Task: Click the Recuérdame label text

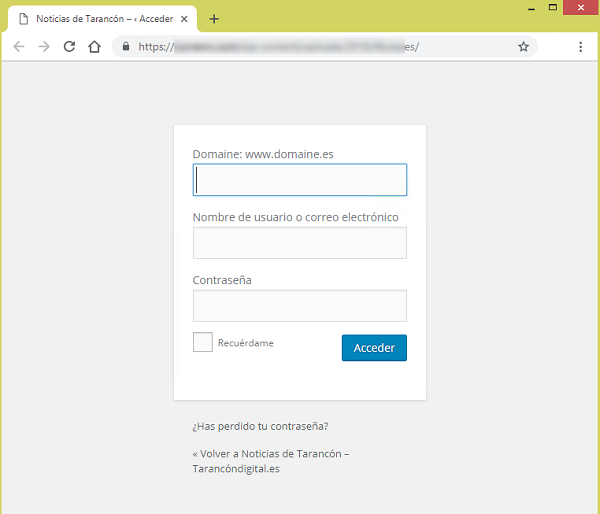Action: coord(245,343)
